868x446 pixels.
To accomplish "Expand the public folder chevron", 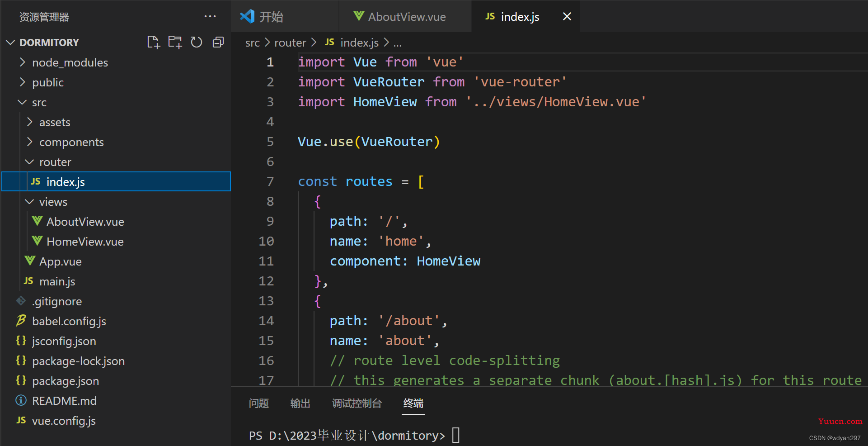I will tap(22, 82).
